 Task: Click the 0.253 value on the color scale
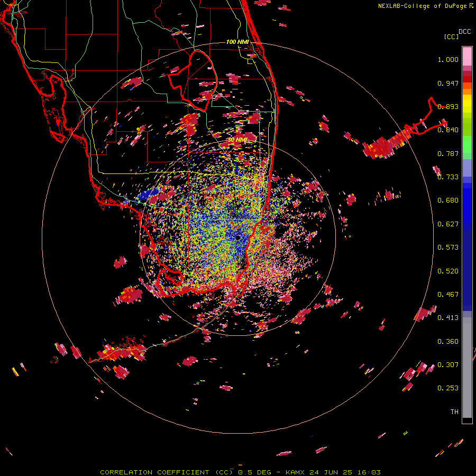click(x=448, y=388)
